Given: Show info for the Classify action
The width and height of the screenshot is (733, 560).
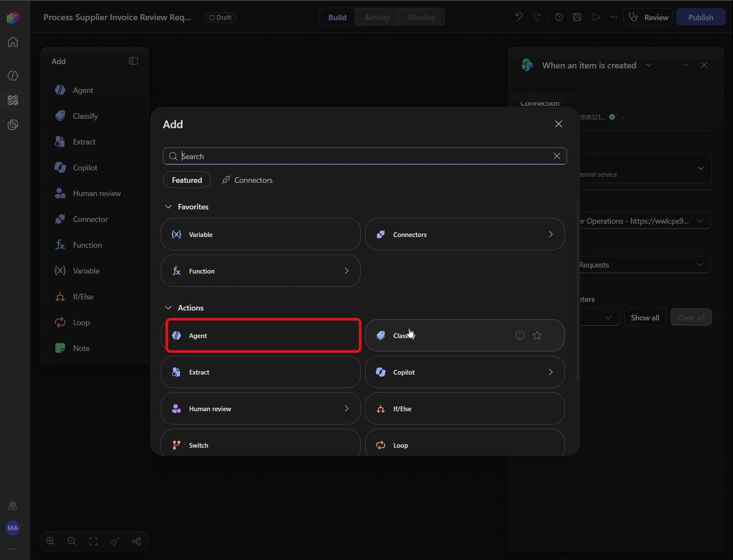Looking at the screenshot, I should pos(520,335).
